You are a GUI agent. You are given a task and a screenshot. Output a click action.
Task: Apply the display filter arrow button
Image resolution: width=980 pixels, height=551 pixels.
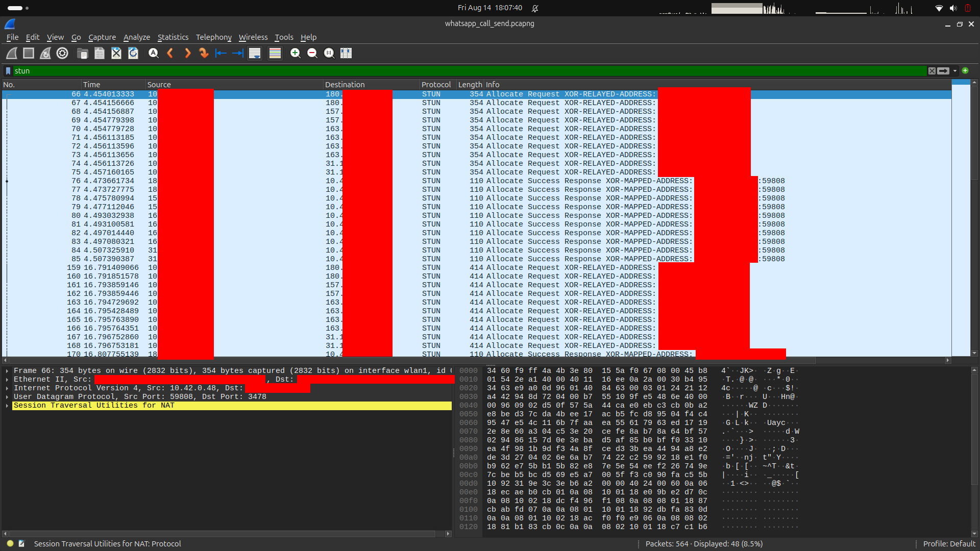943,71
